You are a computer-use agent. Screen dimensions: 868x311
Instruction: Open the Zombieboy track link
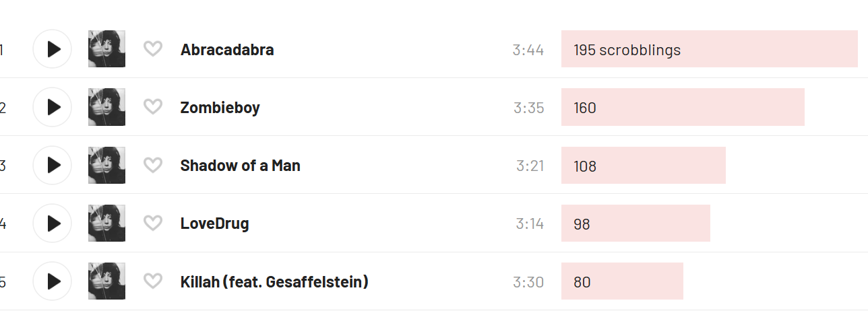[220, 108]
